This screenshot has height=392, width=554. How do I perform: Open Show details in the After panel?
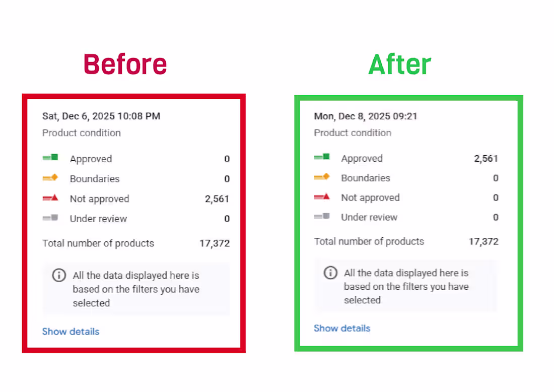(342, 328)
